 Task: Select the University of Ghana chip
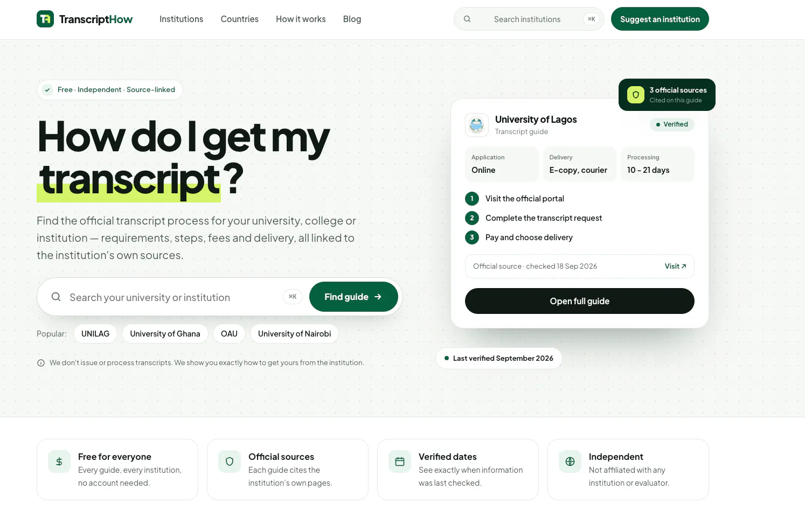pos(165,334)
